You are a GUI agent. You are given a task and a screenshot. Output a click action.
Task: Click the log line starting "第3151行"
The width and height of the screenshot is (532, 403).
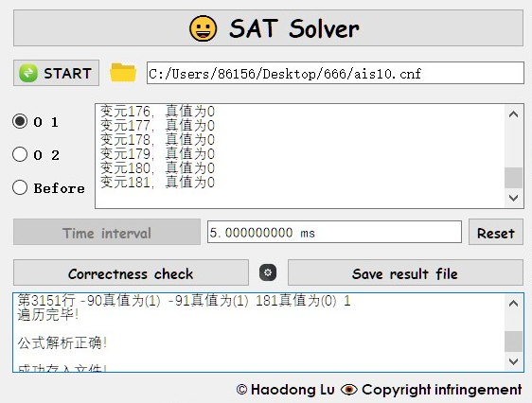pyautogui.click(x=184, y=301)
